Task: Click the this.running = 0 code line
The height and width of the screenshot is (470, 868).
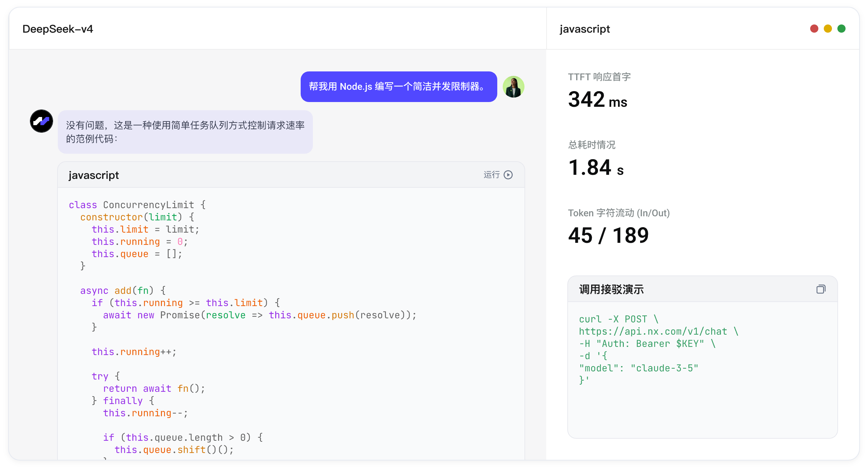Action: 139,242
